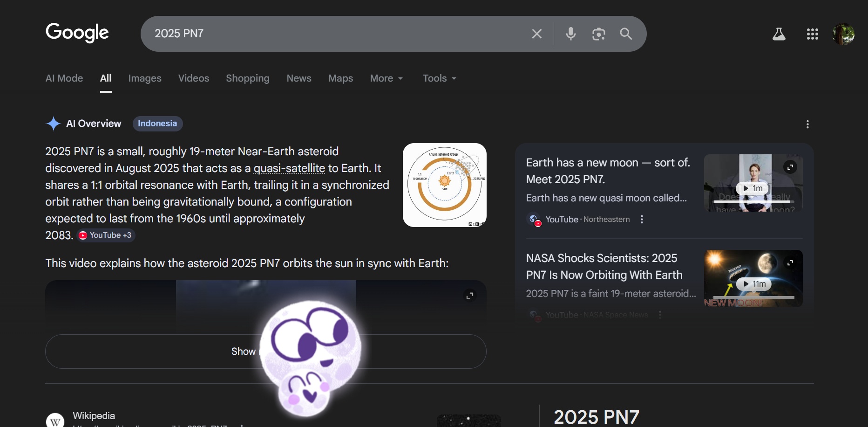Open the quasi-satellite link

click(289, 168)
